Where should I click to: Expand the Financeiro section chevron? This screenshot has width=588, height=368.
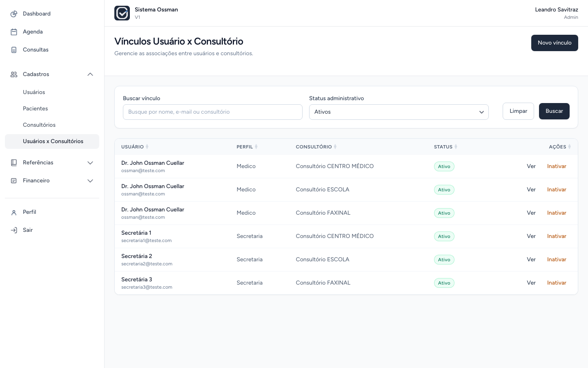90,181
